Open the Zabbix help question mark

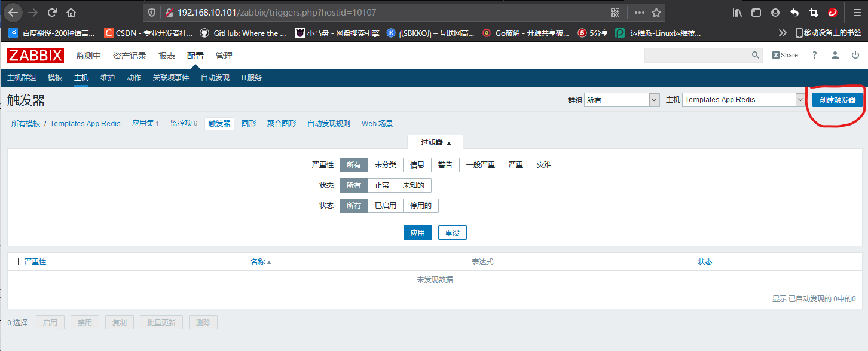pyautogui.click(x=814, y=55)
